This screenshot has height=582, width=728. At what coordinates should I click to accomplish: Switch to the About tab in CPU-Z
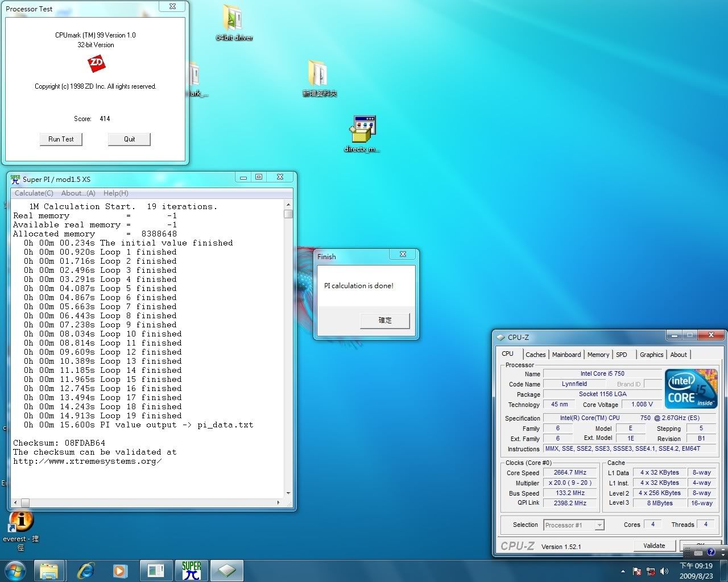679,355
